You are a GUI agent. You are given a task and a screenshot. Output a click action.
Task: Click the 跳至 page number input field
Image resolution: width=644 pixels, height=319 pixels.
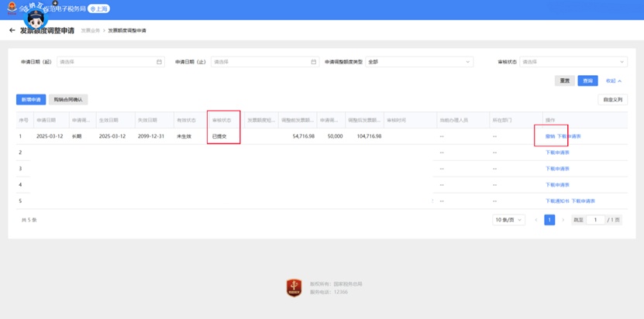[x=596, y=220]
